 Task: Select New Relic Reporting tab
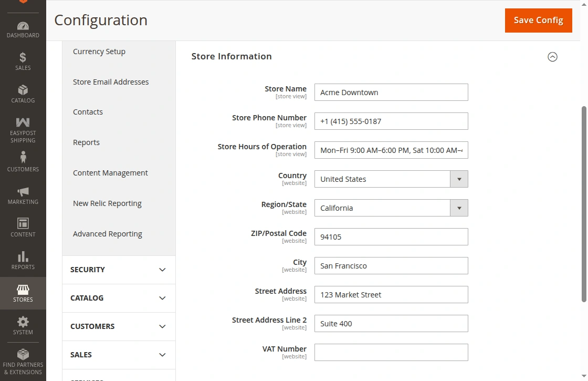coord(107,203)
